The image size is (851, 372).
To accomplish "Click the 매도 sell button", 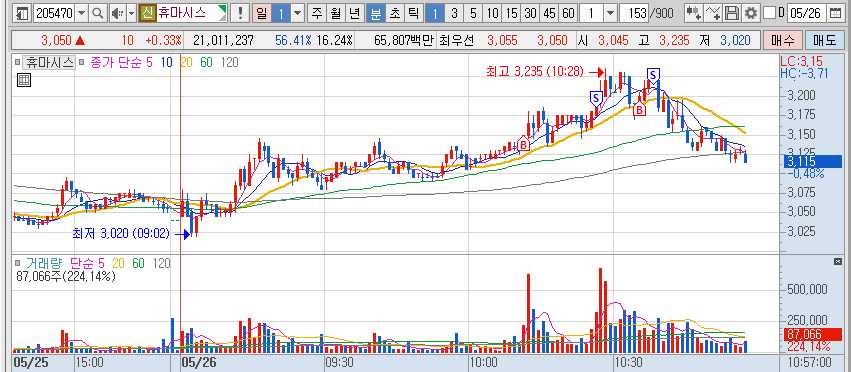I will 824,40.
